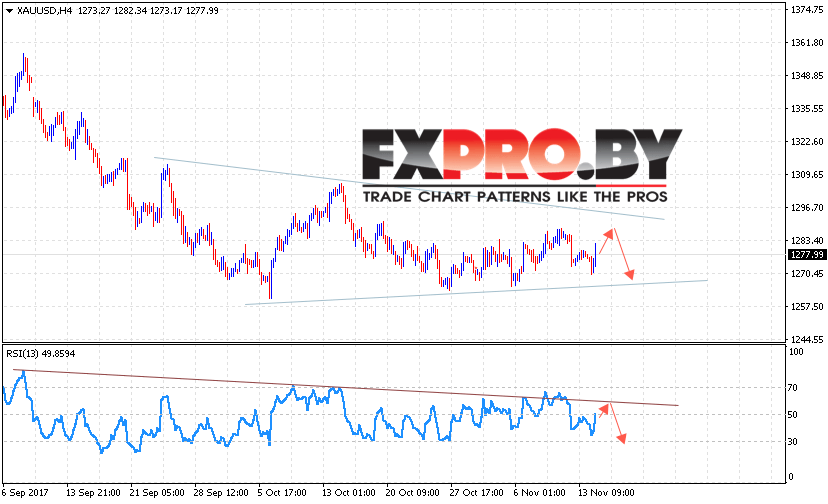Image resolution: width=828 pixels, height=504 pixels.
Task: Select the 1257.50 price axis label
Action: (x=807, y=306)
